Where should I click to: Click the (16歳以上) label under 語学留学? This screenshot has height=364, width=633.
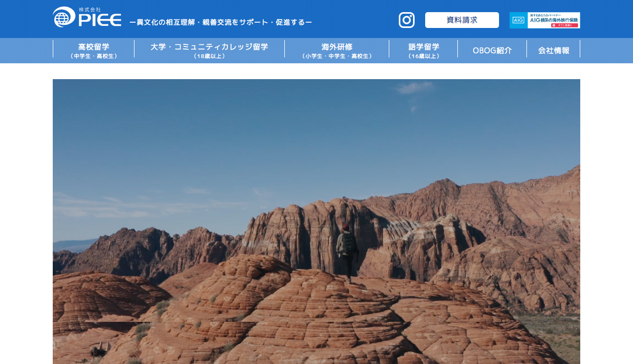pyautogui.click(x=424, y=55)
